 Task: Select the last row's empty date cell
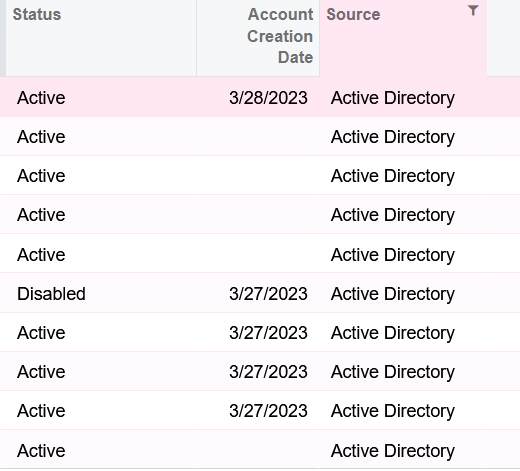(x=258, y=450)
